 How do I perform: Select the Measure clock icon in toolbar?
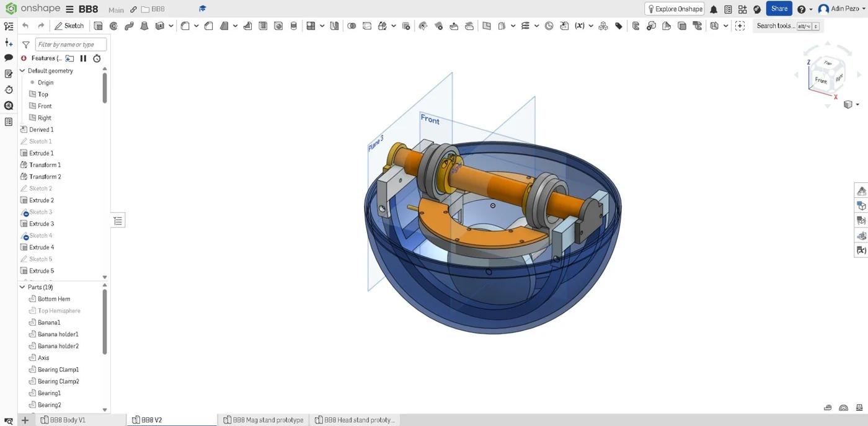point(549,26)
